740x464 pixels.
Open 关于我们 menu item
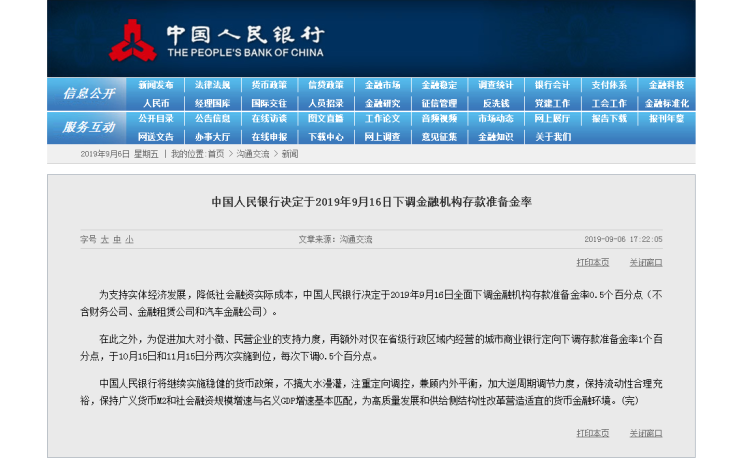552,137
